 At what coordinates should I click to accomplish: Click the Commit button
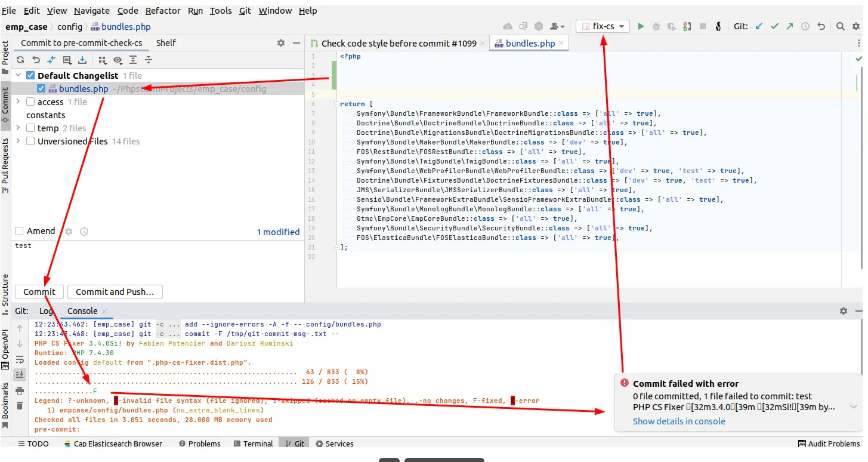coord(39,292)
